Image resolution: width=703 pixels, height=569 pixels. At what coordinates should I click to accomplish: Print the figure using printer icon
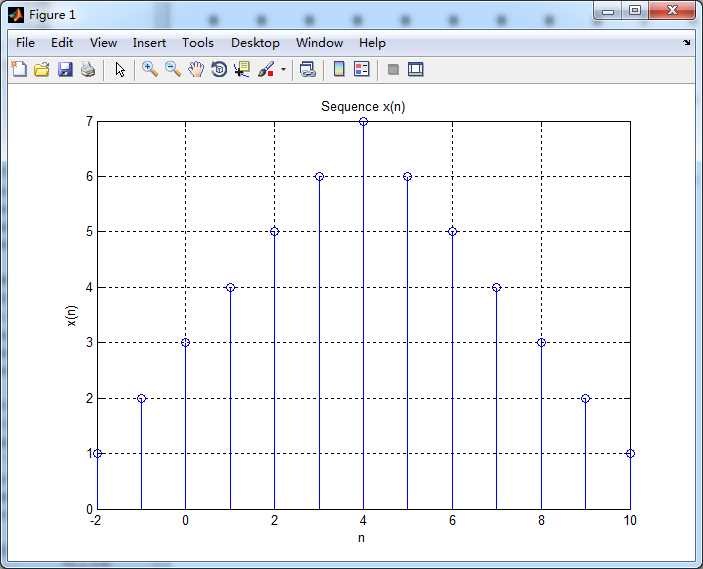click(x=88, y=69)
